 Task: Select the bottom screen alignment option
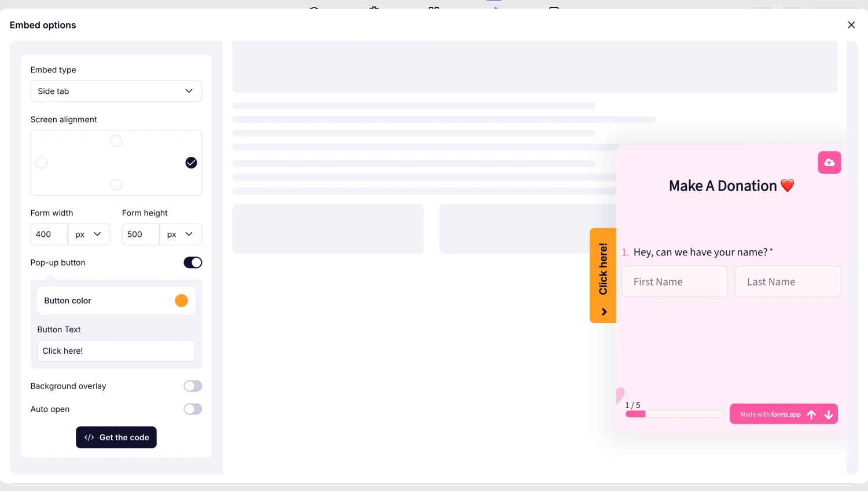[116, 185]
